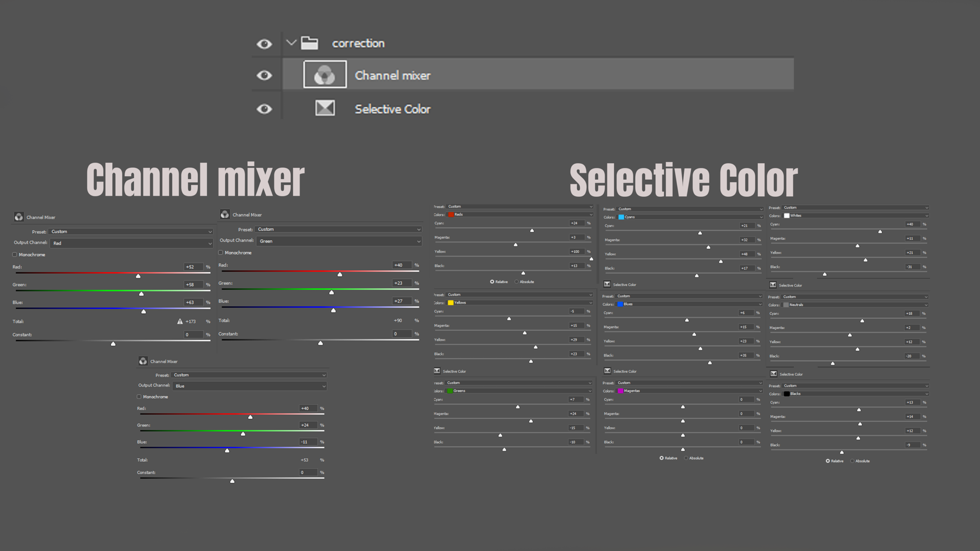The height and width of the screenshot is (551, 980).
Task: Hide the Channel mixer layer
Action: click(x=265, y=75)
